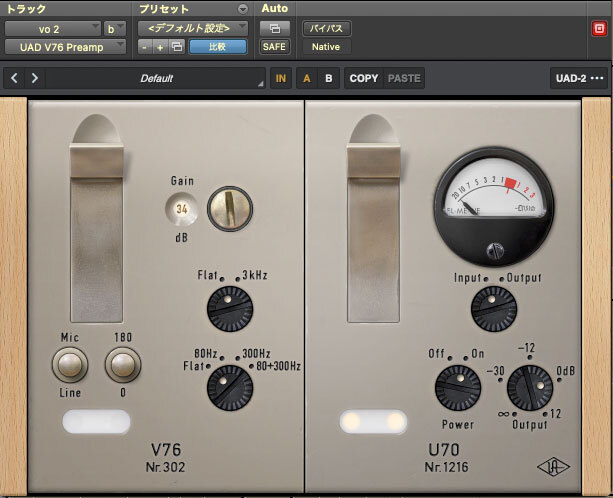This screenshot has width=613, height=498.
Task: Click the Input/Output meter selector knob
Action: click(x=494, y=308)
